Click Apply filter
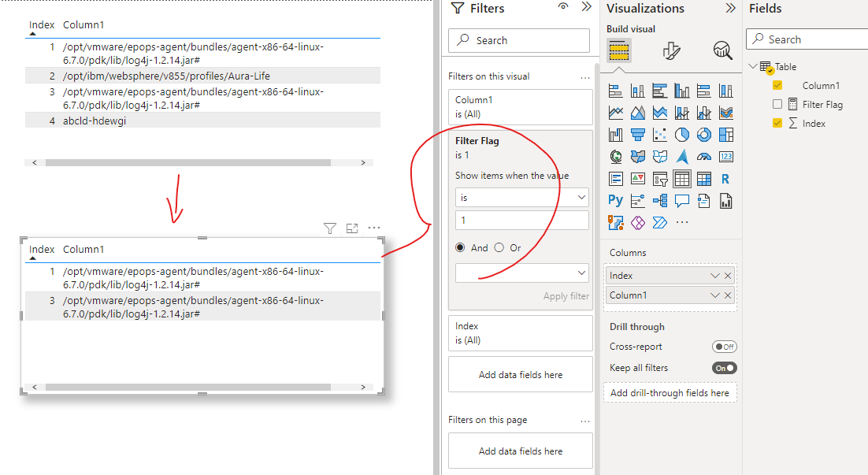 (566, 296)
